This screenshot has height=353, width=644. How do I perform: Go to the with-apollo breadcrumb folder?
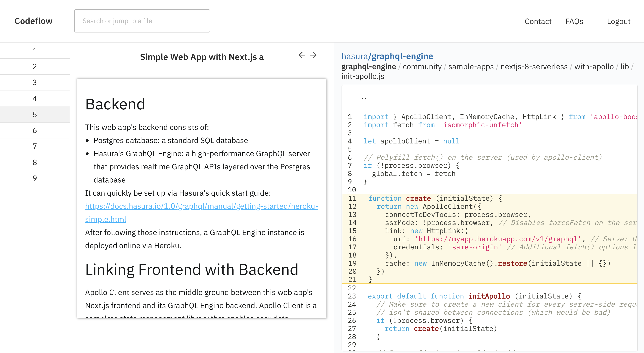click(x=594, y=67)
